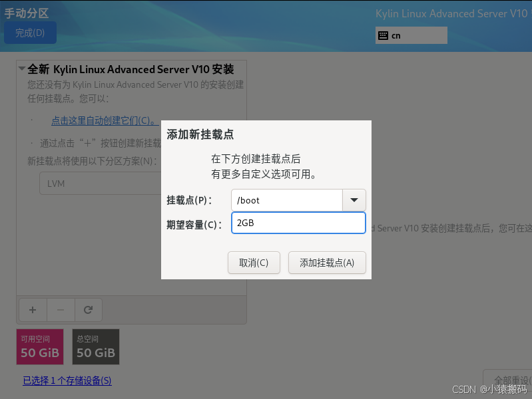The width and height of the screenshot is (532, 399).
Task: Click the cn keyboard layout indicator
Action: point(411,35)
